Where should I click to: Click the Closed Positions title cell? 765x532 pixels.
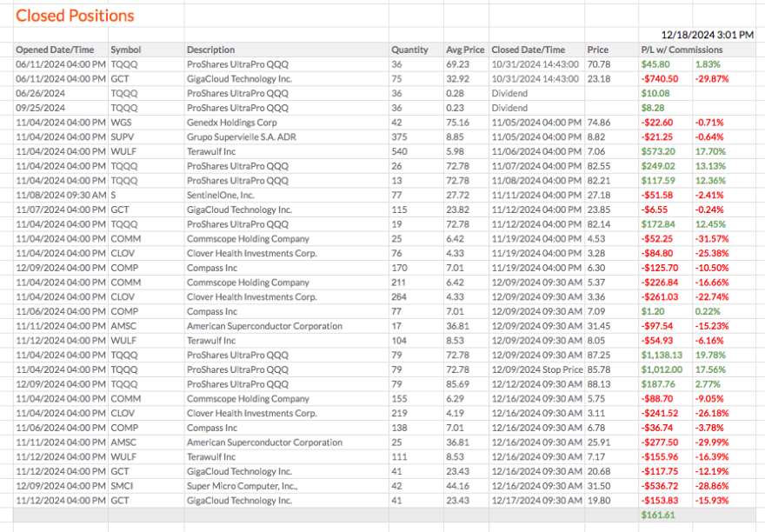[x=75, y=16]
